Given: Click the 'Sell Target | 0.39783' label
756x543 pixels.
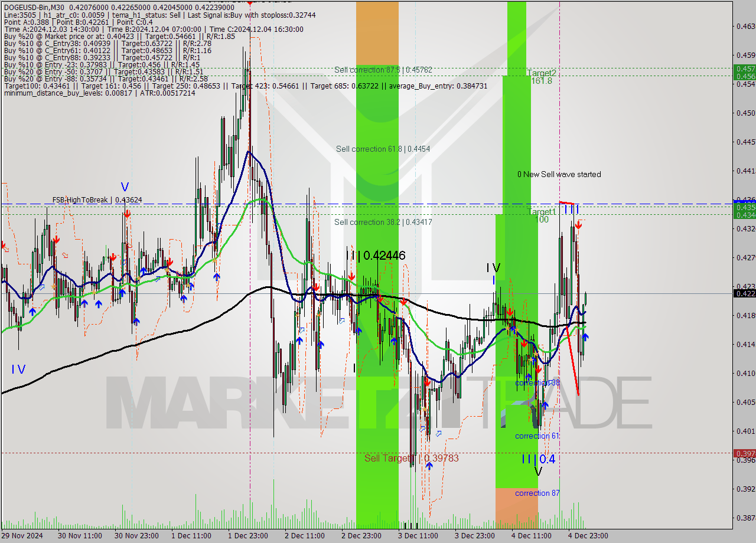Looking at the screenshot, I should [411, 458].
